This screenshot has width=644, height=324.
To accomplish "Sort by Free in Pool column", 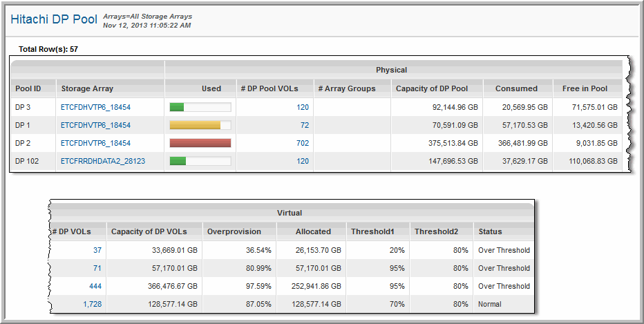I will (585, 88).
